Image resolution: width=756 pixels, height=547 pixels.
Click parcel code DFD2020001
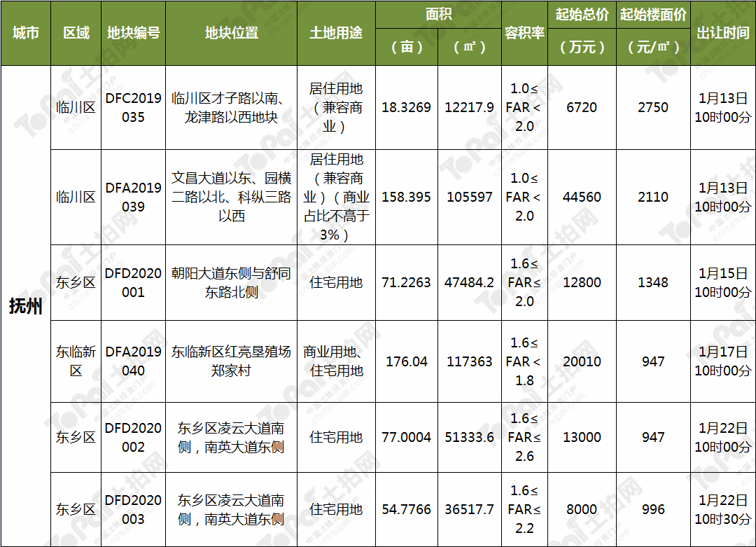[134, 282]
